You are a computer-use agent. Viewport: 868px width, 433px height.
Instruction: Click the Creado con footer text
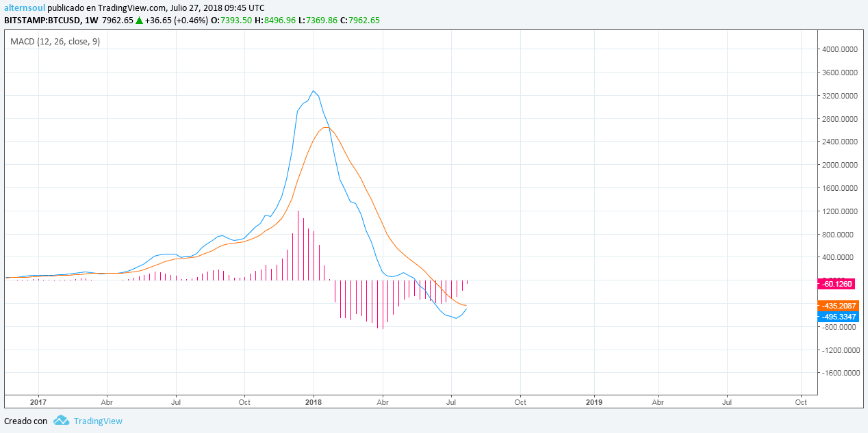pyautogui.click(x=26, y=421)
